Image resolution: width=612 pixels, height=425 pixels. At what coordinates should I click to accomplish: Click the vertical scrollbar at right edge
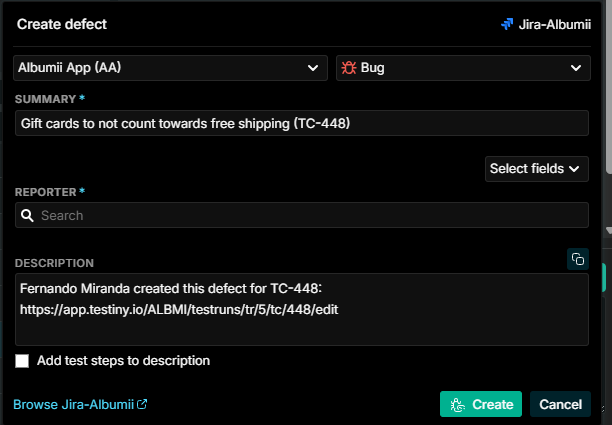point(608,86)
